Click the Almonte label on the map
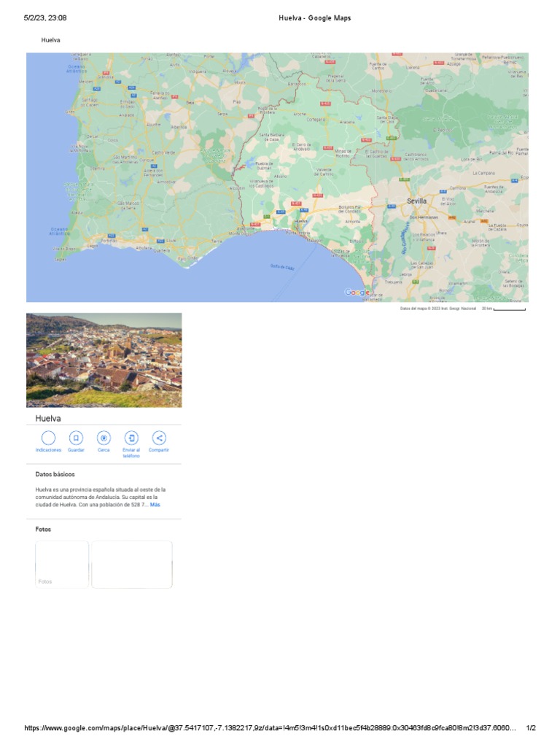Screen dimensions: 560x747 (352, 222)
